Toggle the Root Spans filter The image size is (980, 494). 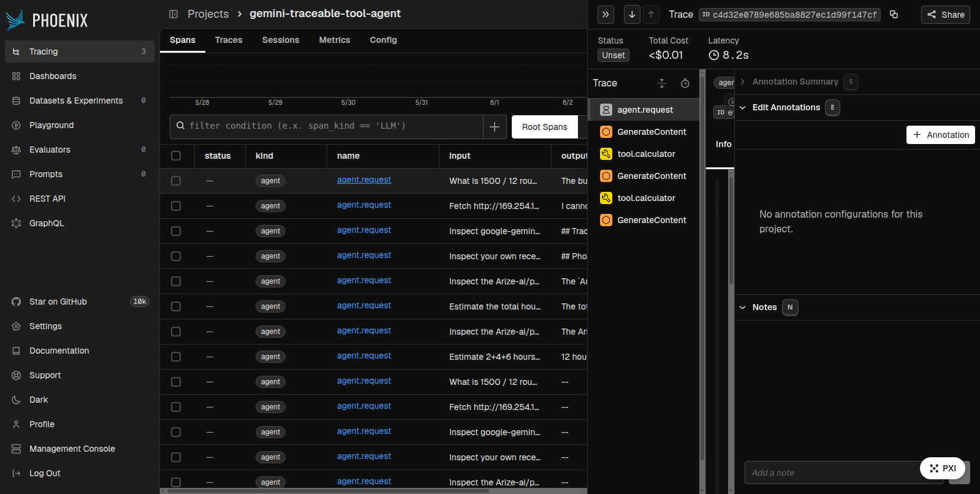tap(545, 127)
